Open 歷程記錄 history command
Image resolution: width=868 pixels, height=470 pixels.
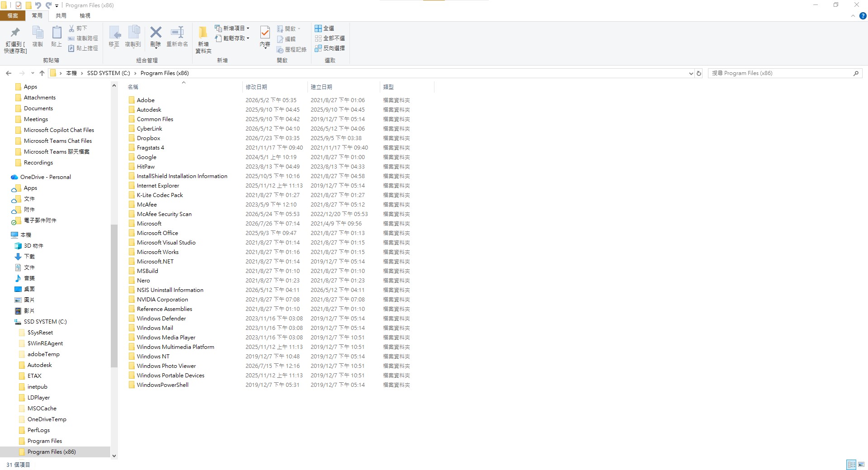(x=292, y=49)
